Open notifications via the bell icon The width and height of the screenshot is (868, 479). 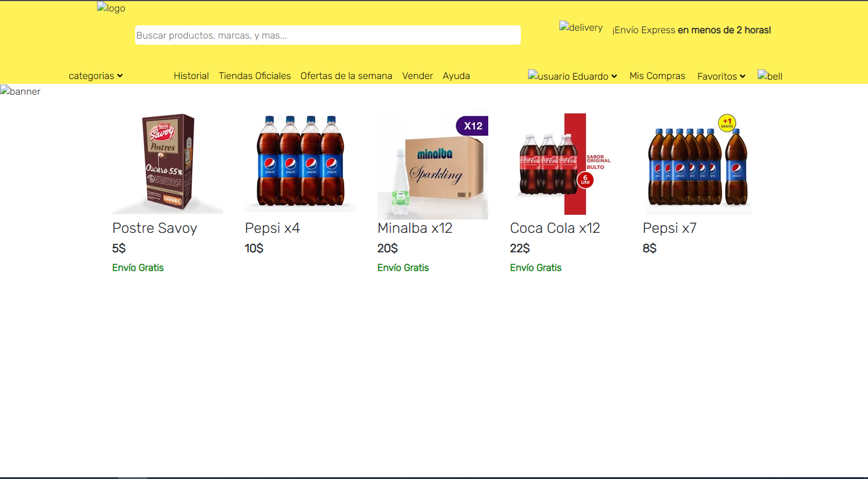click(x=770, y=76)
